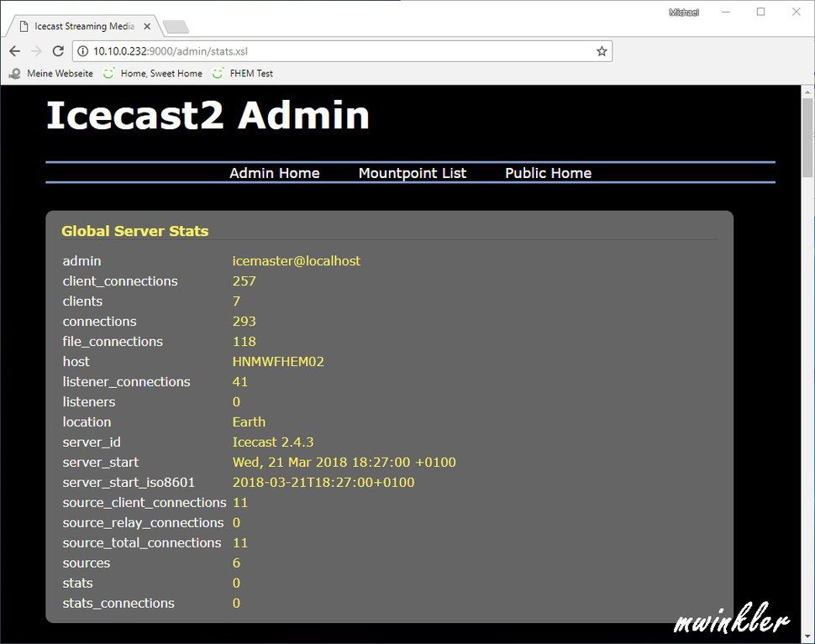Click the file_connections value 118
The height and width of the screenshot is (644, 815).
point(244,341)
